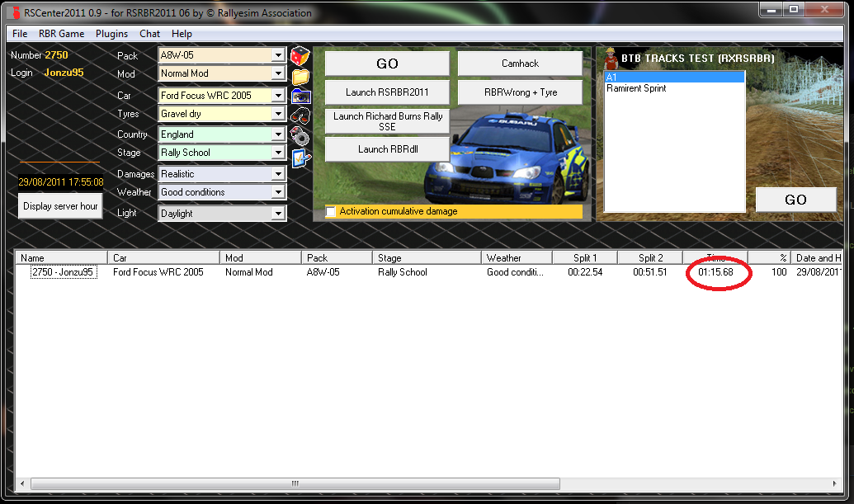The width and height of the screenshot is (854, 504).
Task: Open the File menu
Action: click(20, 34)
